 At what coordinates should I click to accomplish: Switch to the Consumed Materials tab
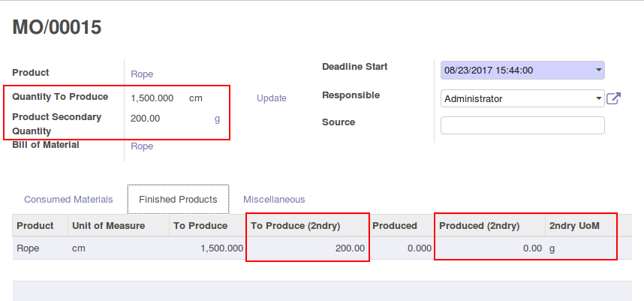tap(68, 200)
